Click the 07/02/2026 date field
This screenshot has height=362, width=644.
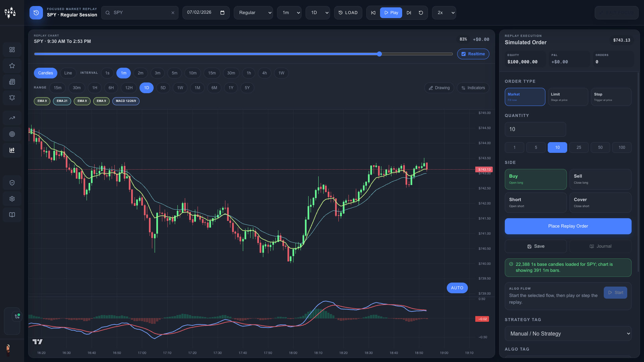coord(206,13)
